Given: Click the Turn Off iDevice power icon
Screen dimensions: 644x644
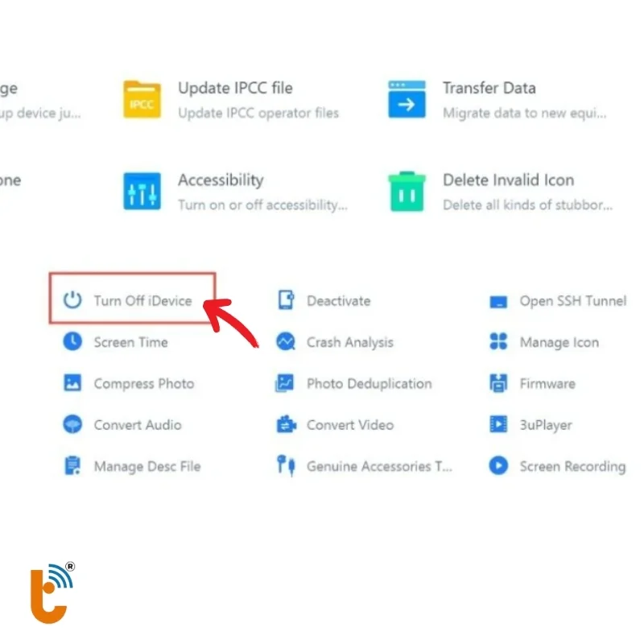Looking at the screenshot, I should pyautogui.click(x=73, y=300).
